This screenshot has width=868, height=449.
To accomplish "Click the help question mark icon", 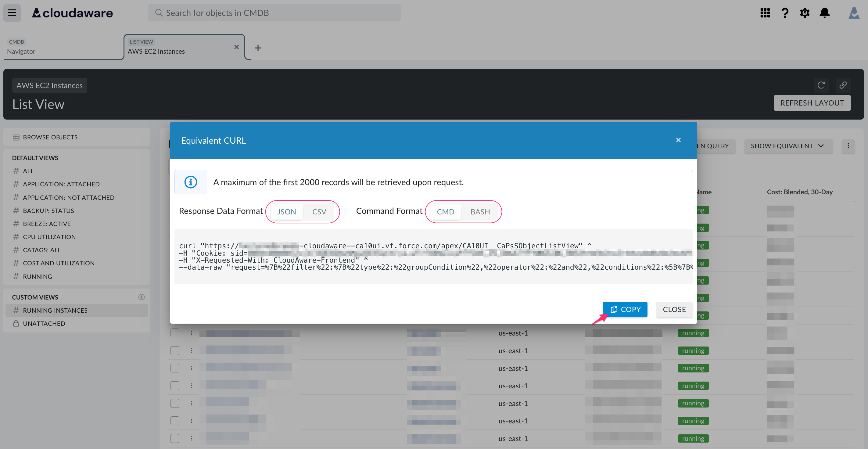I will click(785, 13).
